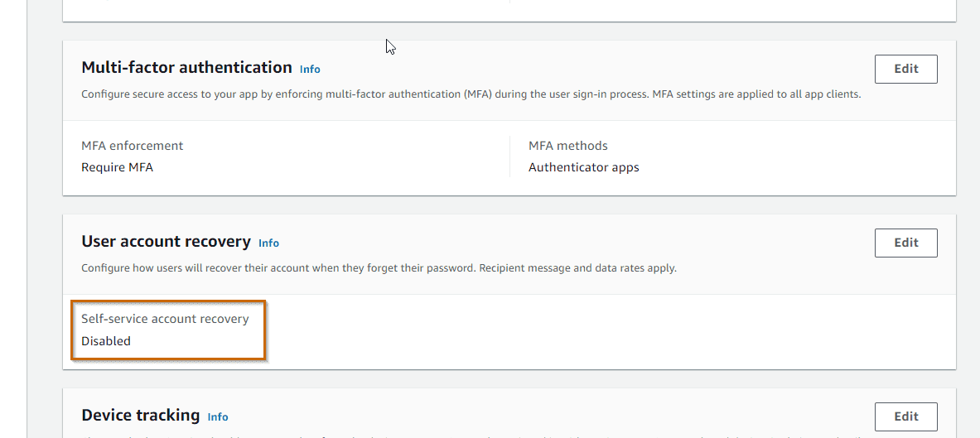The image size is (980, 438).
Task: Click the divider between MFA enforcement and methods
Action: click(509, 156)
